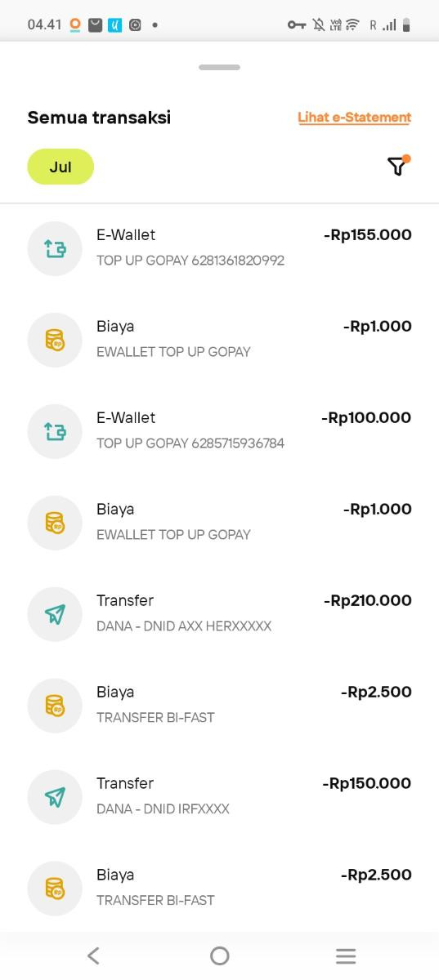Tap Android back navigation arrow
The height and width of the screenshot is (980, 439).
tap(93, 955)
